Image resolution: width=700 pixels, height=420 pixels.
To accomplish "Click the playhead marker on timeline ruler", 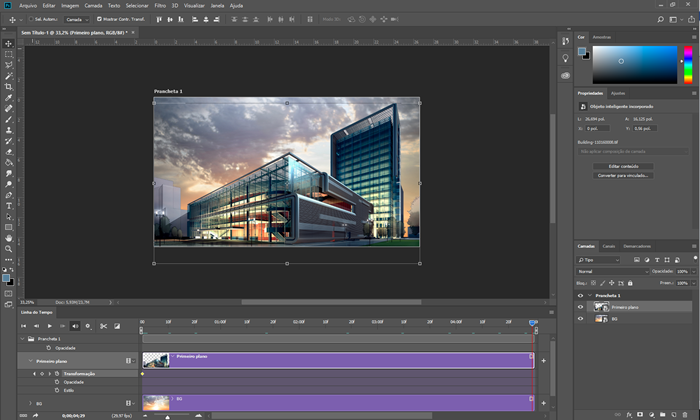I will 532,322.
